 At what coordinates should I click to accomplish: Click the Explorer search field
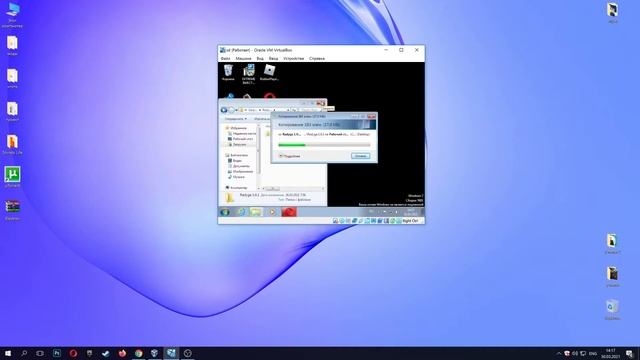tap(311, 110)
